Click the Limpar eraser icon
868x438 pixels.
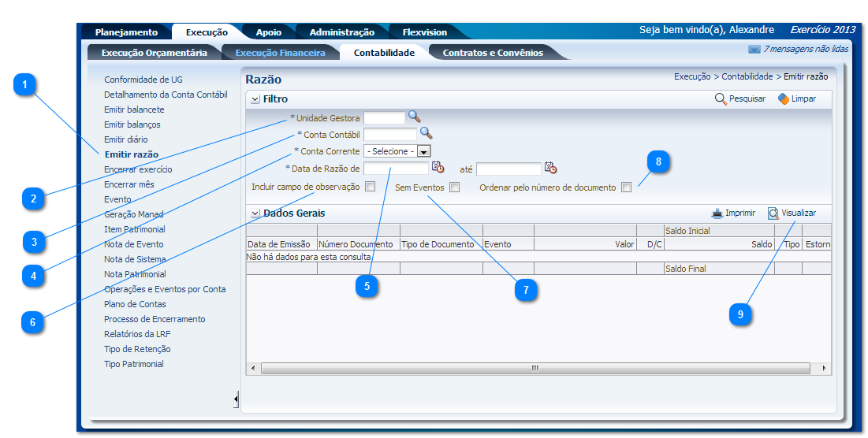[x=783, y=99]
